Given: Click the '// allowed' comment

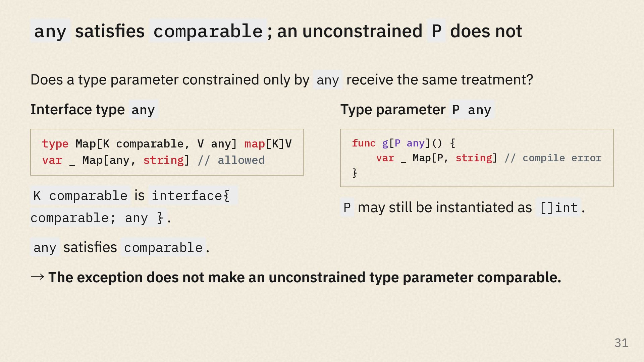Looking at the screenshot, I should (231, 160).
